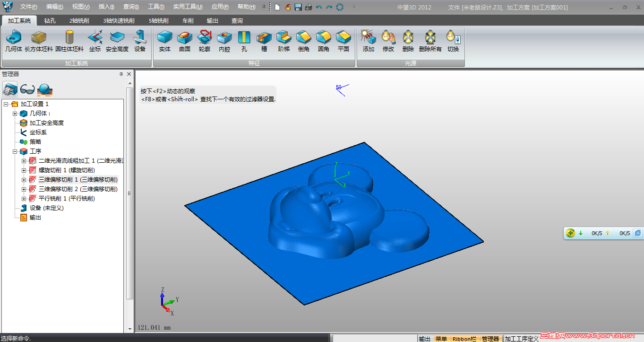Image resolution: width=644 pixels, height=342 pixels.
Task: Expand the 螺旋切削 1 operation
Action: coord(24,170)
